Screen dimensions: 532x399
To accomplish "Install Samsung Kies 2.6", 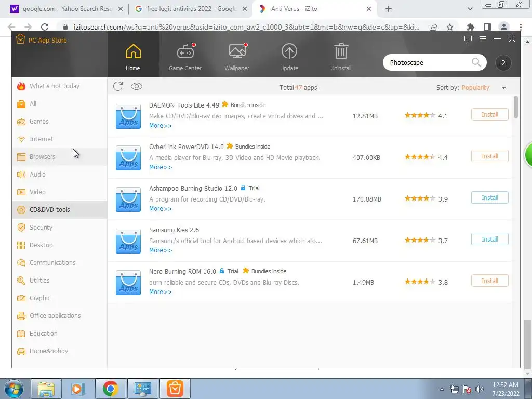I will pyautogui.click(x=489, y=239).
